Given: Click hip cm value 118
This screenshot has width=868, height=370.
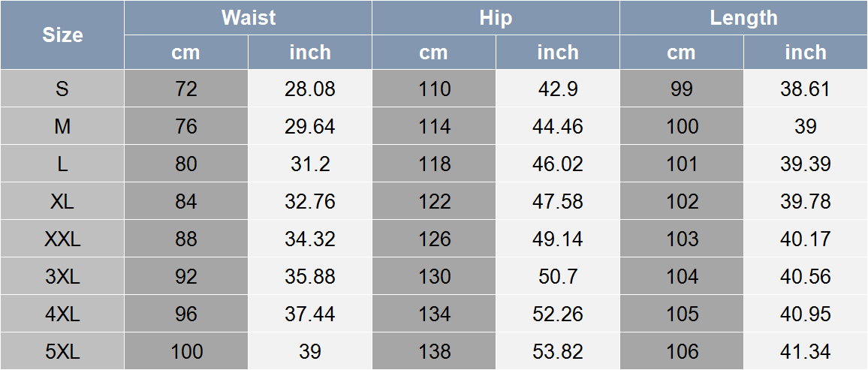Looking at the screenshot, I should point(434,164).
